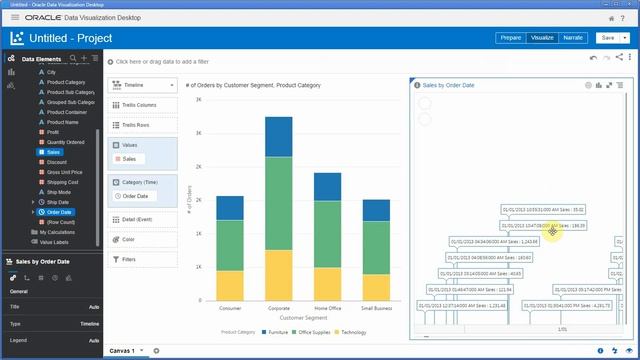
Task: Select the Axis properties tab icon
Action: pos(27,278)
